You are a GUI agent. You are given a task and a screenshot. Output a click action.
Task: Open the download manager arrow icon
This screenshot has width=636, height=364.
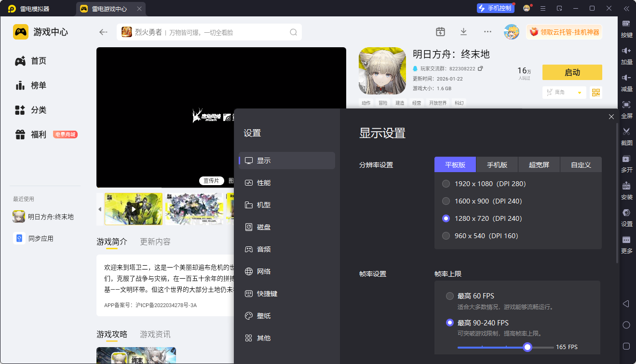463,32
